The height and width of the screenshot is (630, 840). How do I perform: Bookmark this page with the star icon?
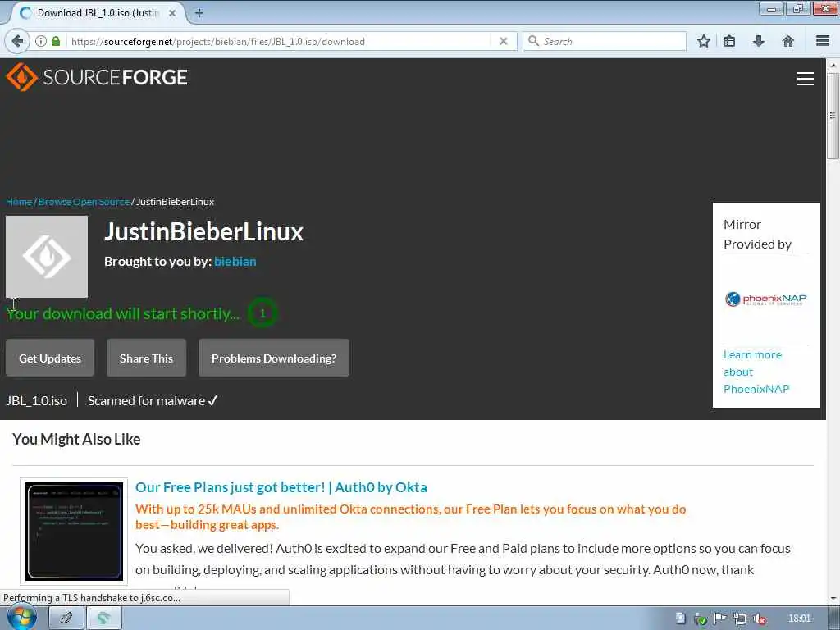pyautogui.click(x=703, y=41)
